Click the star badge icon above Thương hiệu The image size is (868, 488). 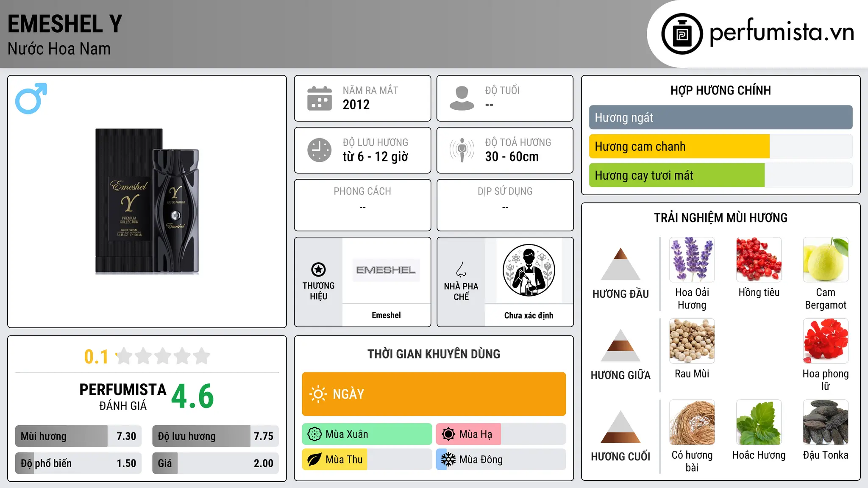[318, 269]
